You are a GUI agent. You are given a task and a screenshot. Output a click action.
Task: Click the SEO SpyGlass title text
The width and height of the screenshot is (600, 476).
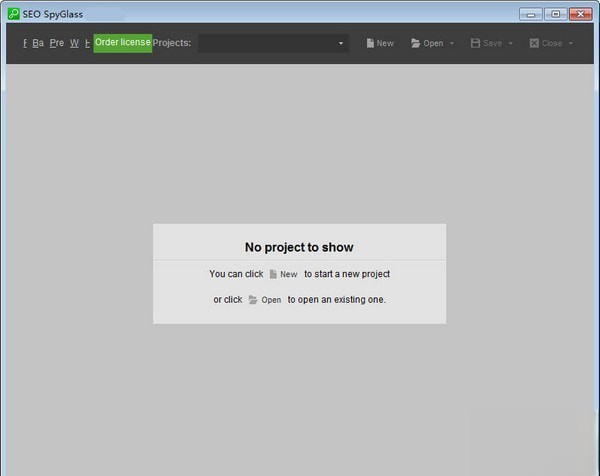[53, 15]
